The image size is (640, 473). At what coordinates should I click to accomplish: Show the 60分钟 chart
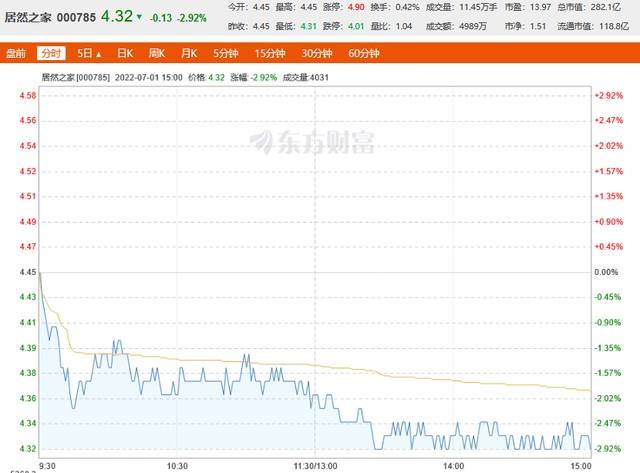(364, 53)
